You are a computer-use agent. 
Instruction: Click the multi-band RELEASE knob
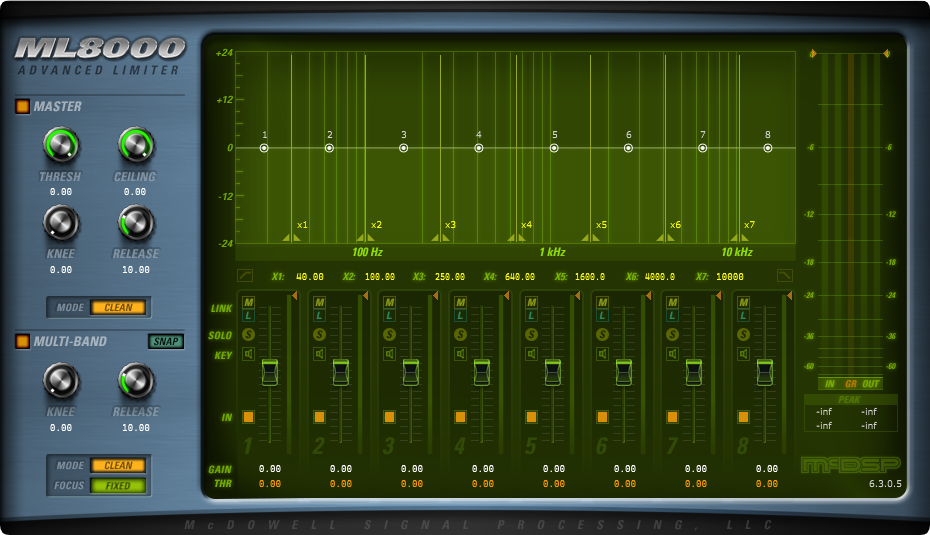click(136, 381)
